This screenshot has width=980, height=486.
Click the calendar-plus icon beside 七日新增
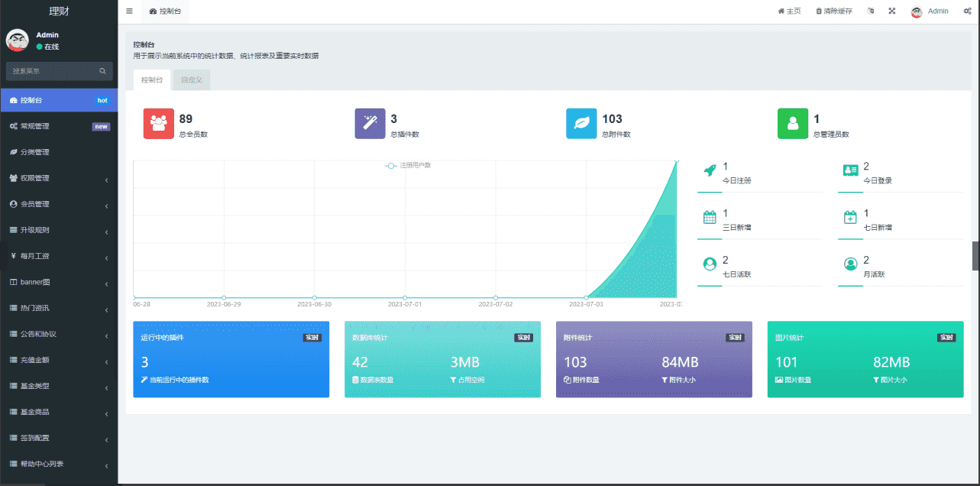(850, 217)
